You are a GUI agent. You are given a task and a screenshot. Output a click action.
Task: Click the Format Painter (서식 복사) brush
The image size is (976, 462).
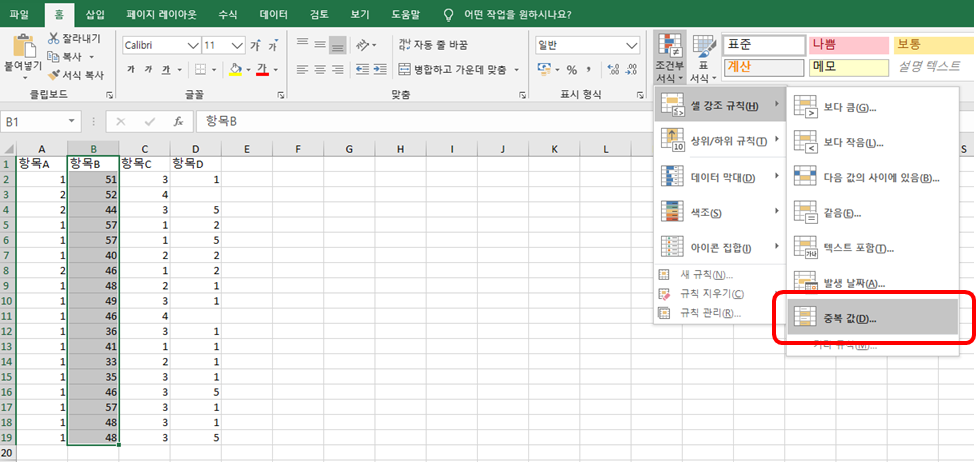click(54, 75)
